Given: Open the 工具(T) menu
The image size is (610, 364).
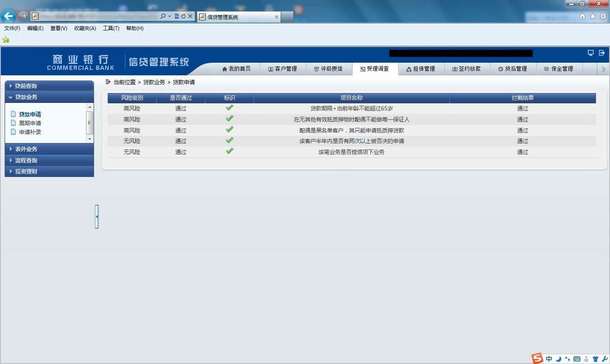Looking at the screenshot, I should pyautogui.click(x=111, y=28).
